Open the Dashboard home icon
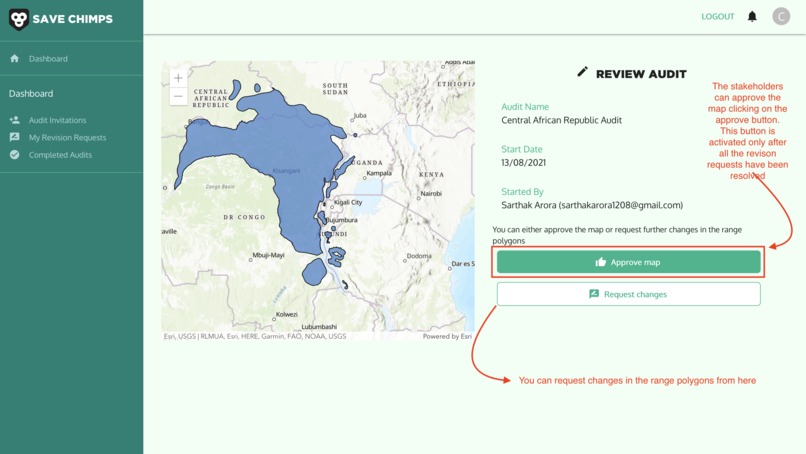The height and width of the screenshot is (454, 806). pyautogui.click(x=14, y=59)
